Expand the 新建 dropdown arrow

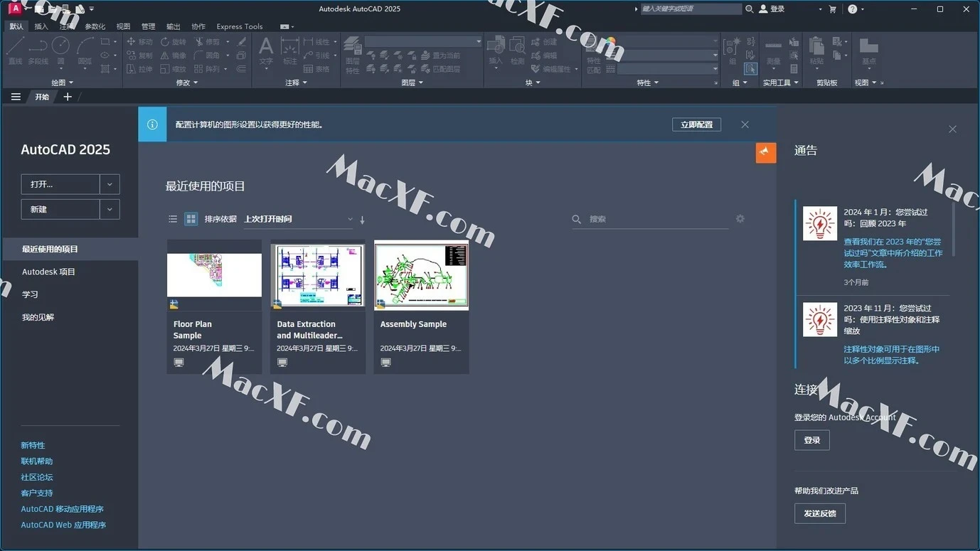tap(110, 209)
